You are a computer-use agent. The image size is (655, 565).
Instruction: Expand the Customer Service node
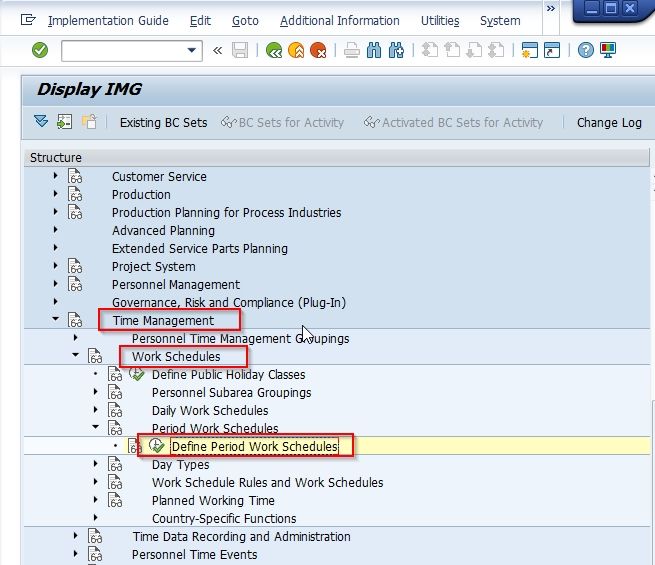pyautogui.click(x=56, y=176)
